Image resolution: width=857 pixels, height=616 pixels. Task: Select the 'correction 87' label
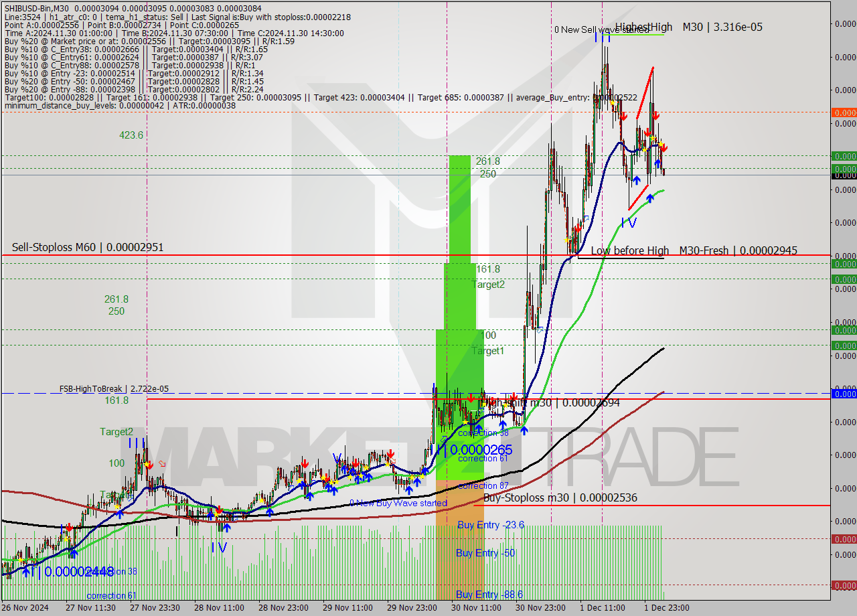point(483,485)
